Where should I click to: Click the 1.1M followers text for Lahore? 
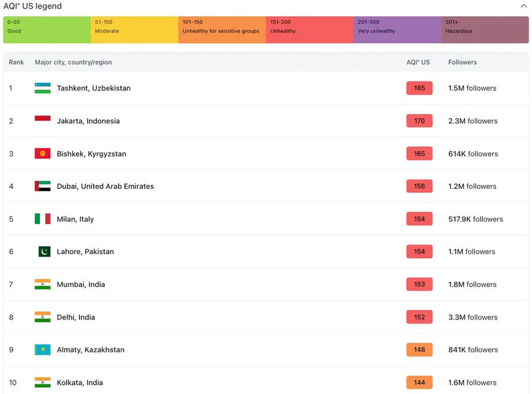pos(472,251)
